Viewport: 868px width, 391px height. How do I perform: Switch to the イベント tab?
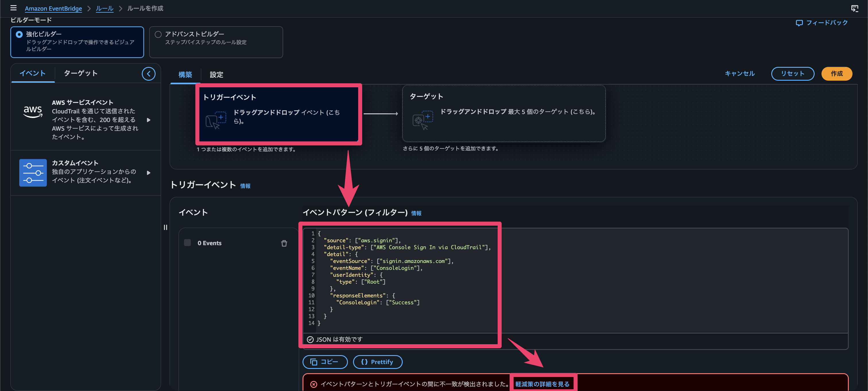[33, 73]
